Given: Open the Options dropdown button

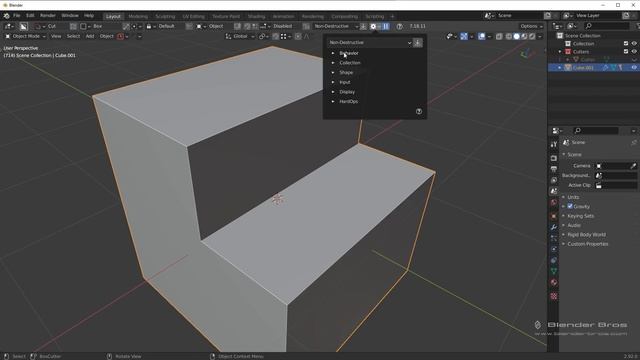Looking at the screenshot, I should pyautogui.click(x=531, y=26).
